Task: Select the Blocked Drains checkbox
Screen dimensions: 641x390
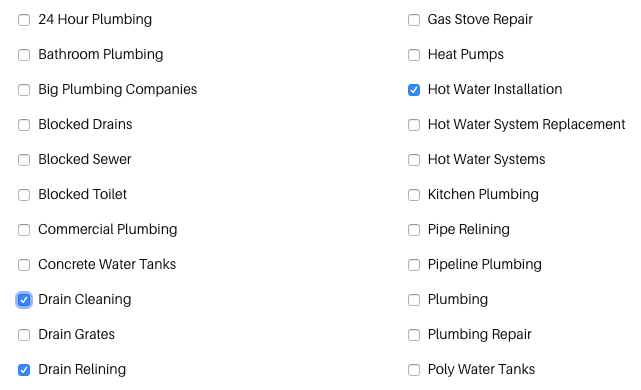Action: coord(24,125)
